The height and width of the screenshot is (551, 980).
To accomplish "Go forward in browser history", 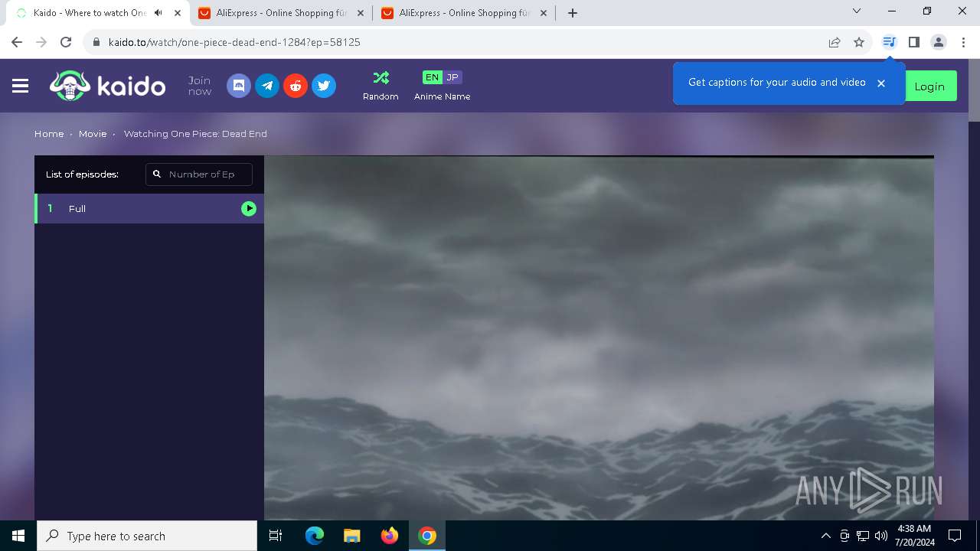I will 41,42.
